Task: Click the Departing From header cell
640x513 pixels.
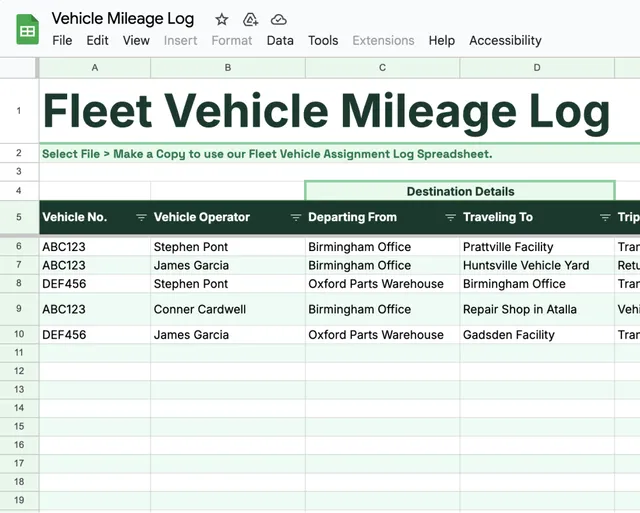Action: [382, 217]
